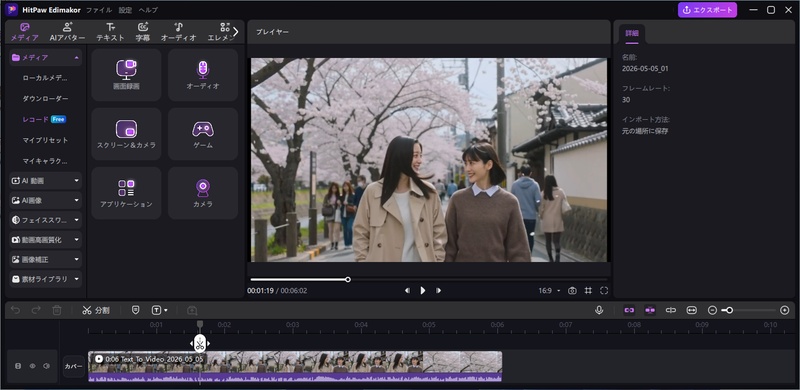Click the video preview image
The height and width of the screenshot is (390, 800).
429,160
